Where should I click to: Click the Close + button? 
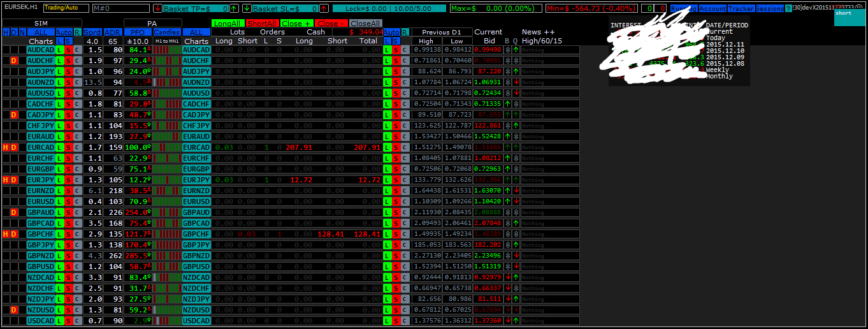(296, 23)
